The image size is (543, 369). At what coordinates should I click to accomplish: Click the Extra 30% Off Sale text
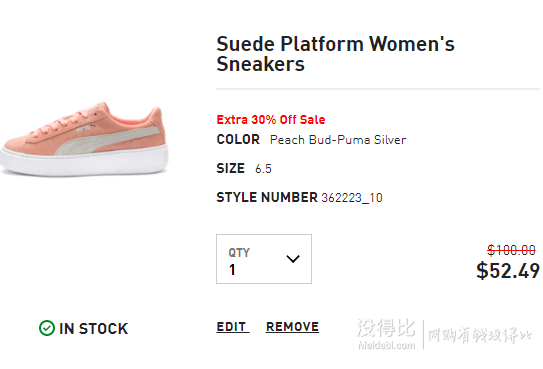pos(271,120)
